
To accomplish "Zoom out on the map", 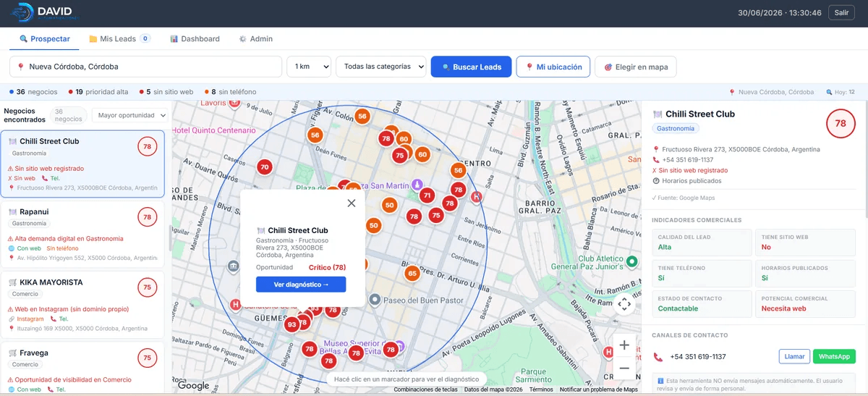I will [624, 368].
